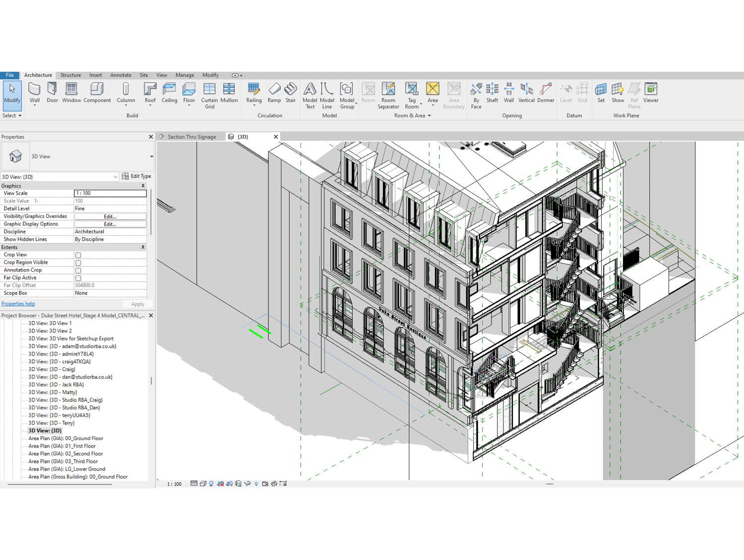744x560 pixels.
Task: Edit Visibility/Graphics Overrides
Action: pyautogui.click(x=110, y=216)
